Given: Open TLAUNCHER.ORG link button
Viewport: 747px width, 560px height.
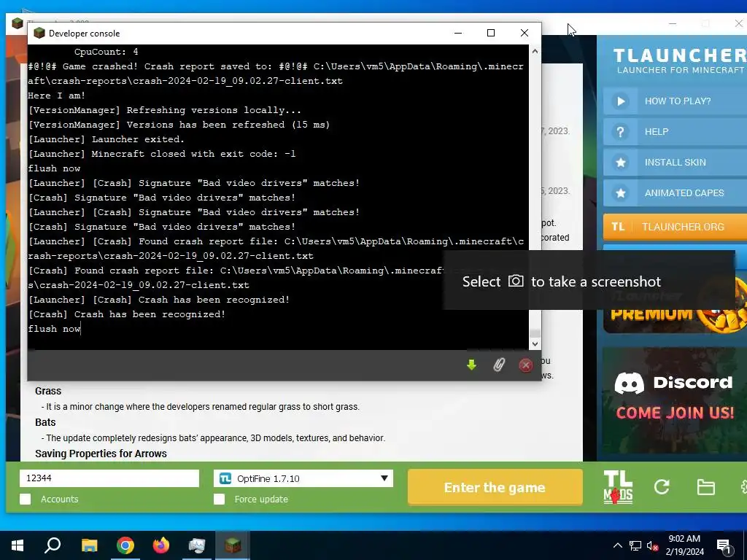Looking at the screenshot, I should click(675, 227).
